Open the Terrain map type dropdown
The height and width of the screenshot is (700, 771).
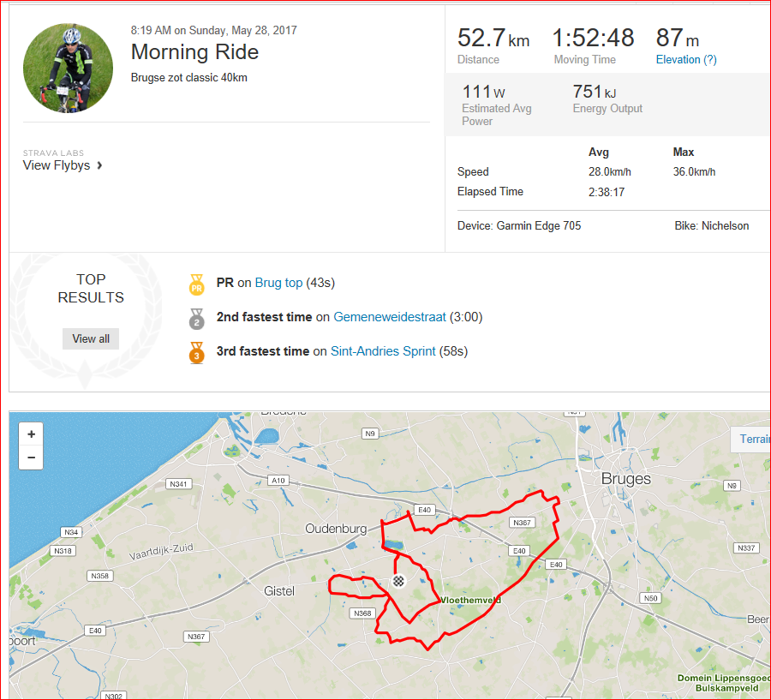tap(750, 439)
